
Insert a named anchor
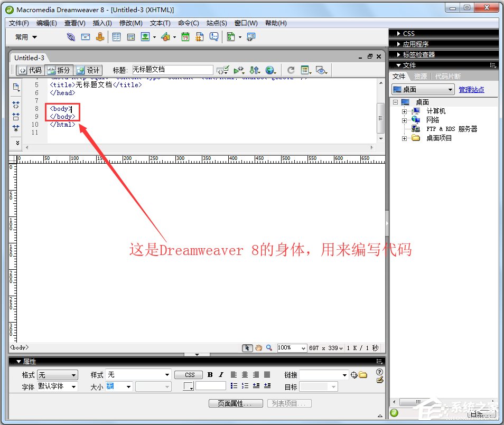click(x=99, y=37)
